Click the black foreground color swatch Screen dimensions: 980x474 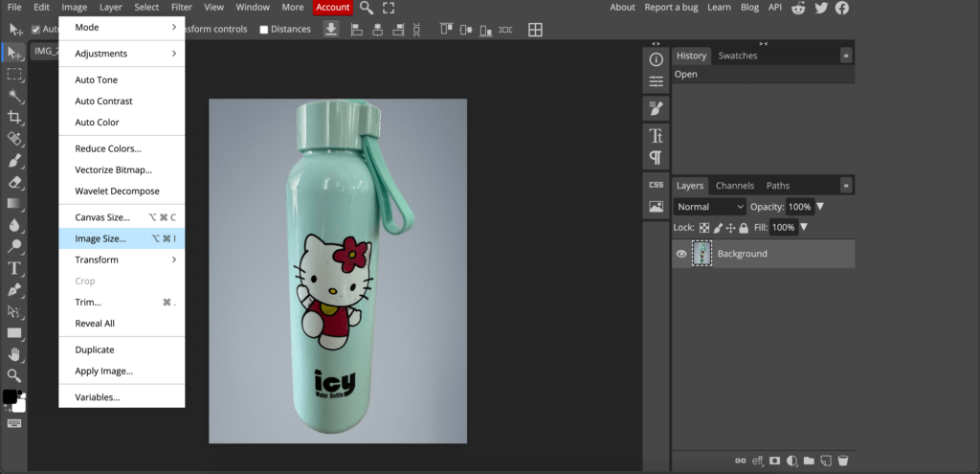10,396
